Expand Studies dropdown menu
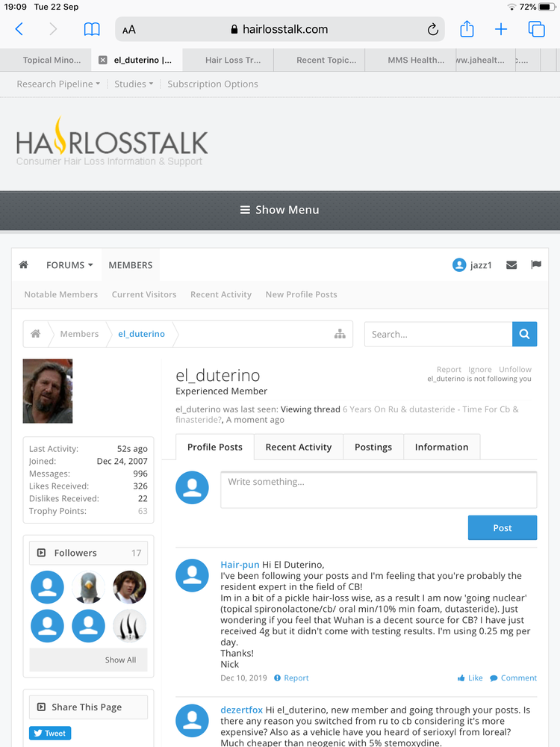Screen dimensions: 560x747 tap(134, 84)
